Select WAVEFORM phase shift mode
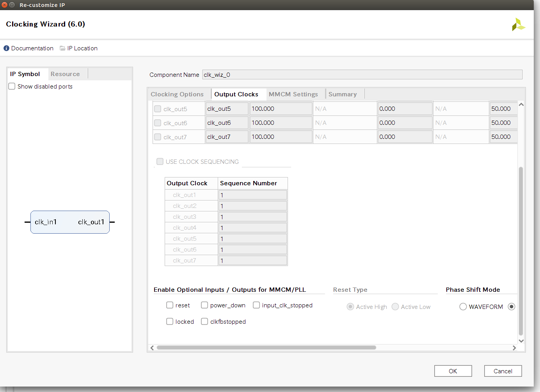The width and height of the screenshot is (540, 392). pos(463,307)
